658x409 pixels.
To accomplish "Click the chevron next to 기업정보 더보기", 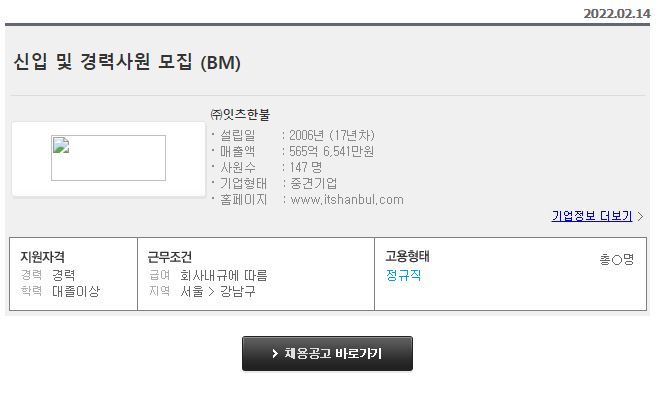I will [x=640, y=216].
